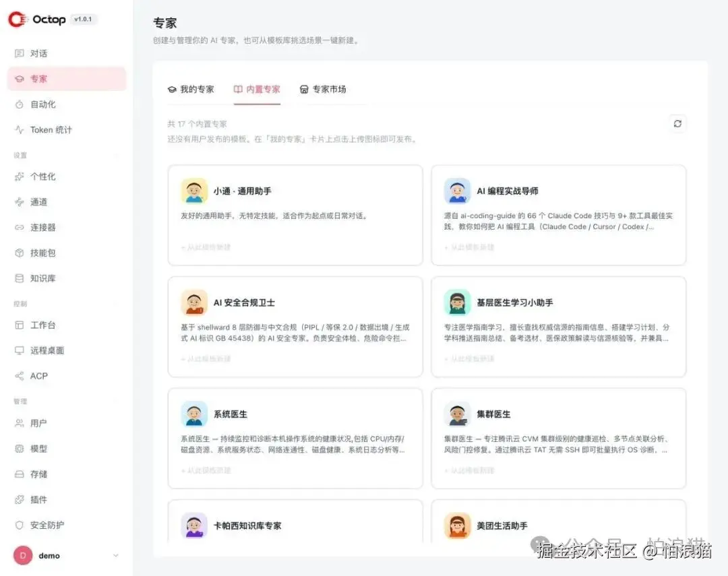Open 个性化 sparkle icon in sidebar
The height and width of the screenshot is (576, 728).
(19, 177)
